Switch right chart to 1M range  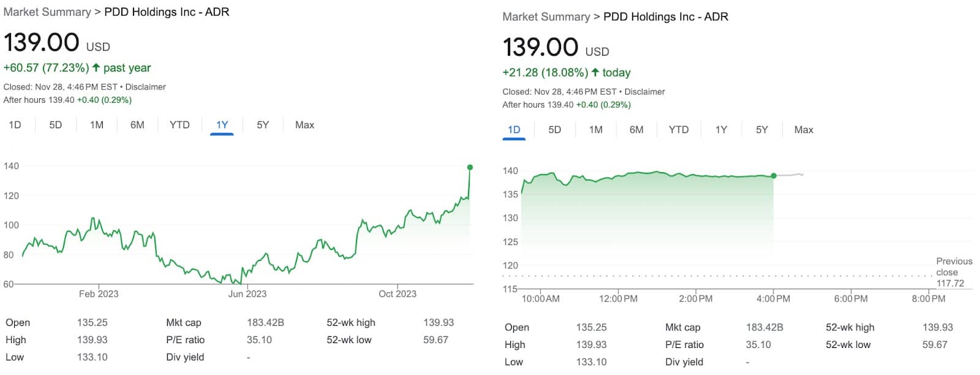pyautogui.click(x=596, y=130)
